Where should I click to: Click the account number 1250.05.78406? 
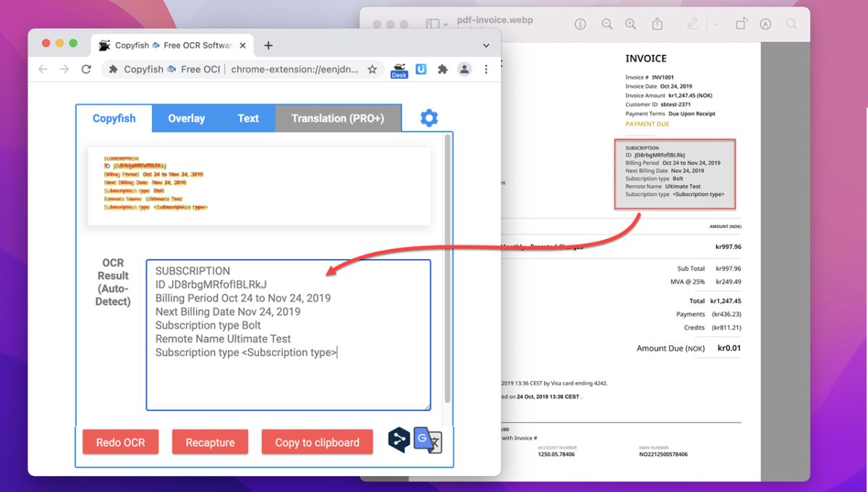click(557, 454)
